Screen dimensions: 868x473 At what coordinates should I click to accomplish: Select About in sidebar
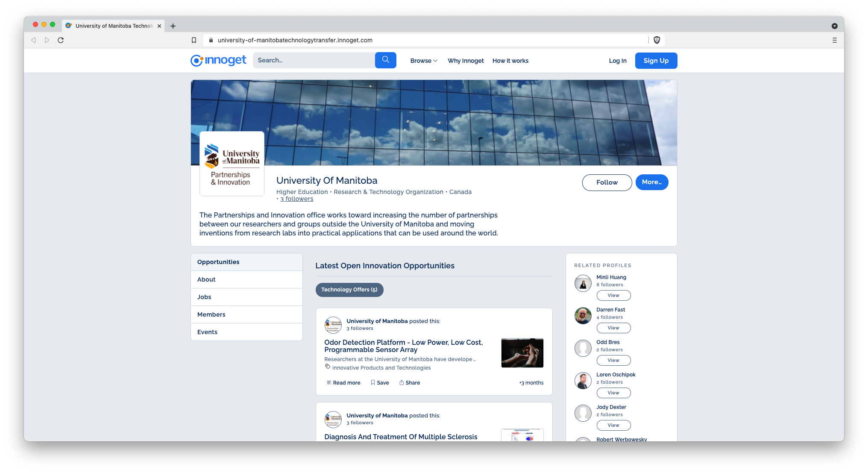tap(246, 279)
